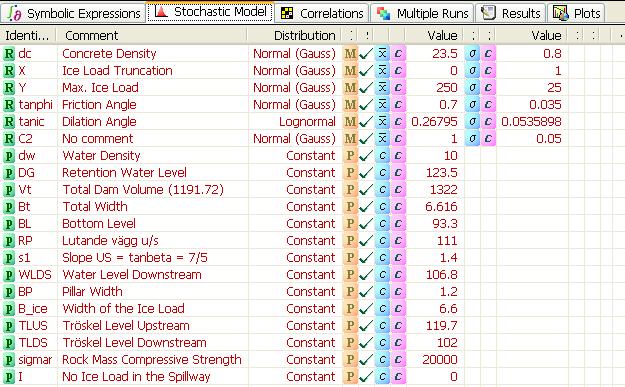The image size is (625, 387).
Task: Click first pink c icon in dc row
Action: (x=398, y=54)
